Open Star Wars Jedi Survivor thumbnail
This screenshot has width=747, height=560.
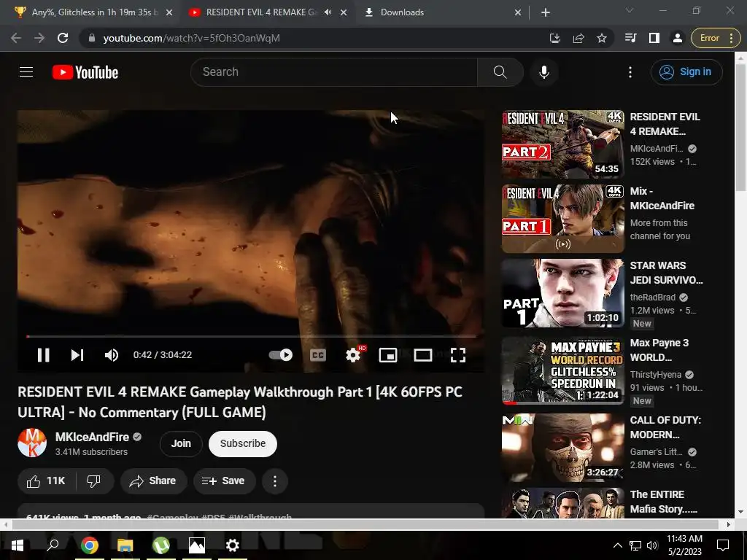[x=562, y=293]
